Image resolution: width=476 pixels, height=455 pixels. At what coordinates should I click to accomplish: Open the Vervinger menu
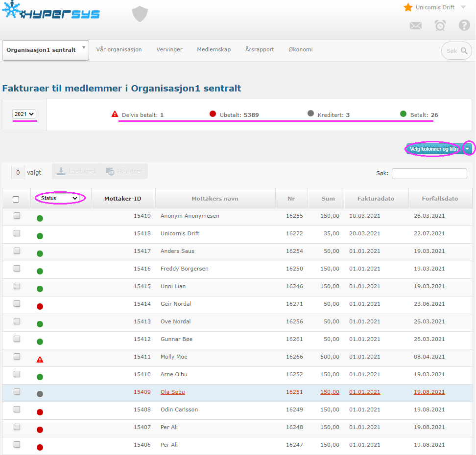(x=169, y=49)
